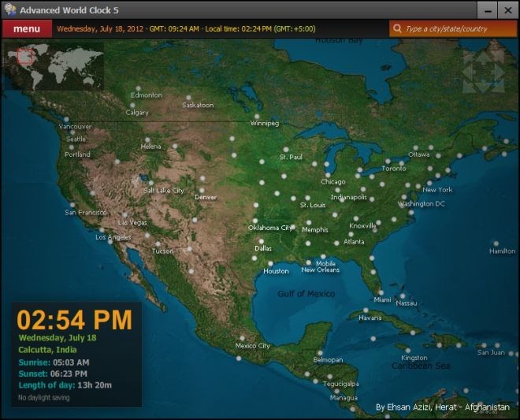Click the Knoxville city label

pyautogui.click(x=362, y=226)
